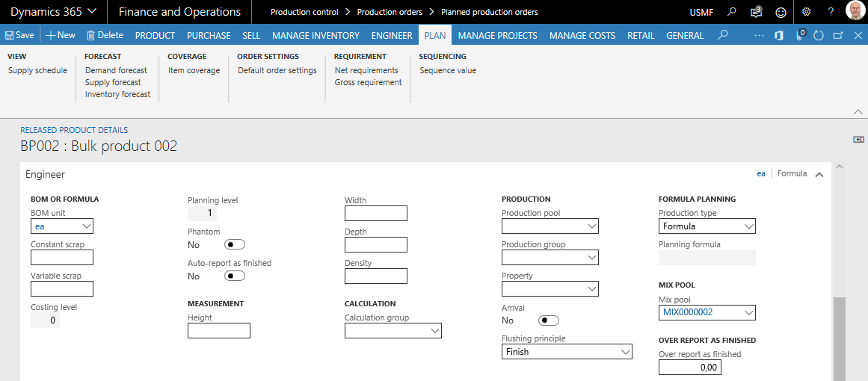
Task: Open the Calculation group dropdown
Action: click(x=434, y=331)
